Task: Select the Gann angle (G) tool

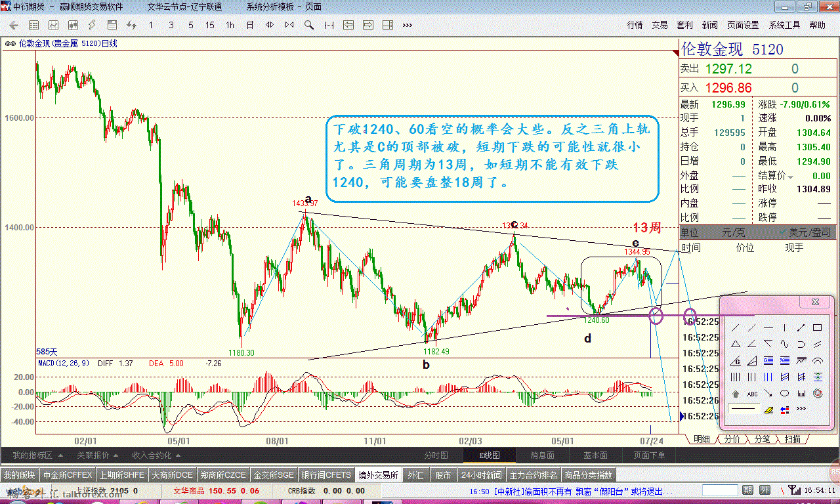Action: pos(736,360)
